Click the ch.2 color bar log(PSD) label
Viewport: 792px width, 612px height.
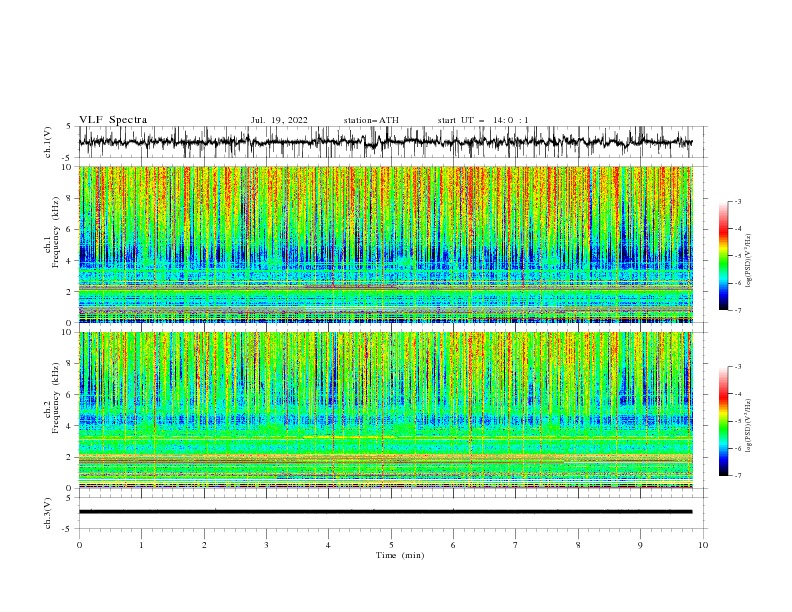click(x=749, y=426)
